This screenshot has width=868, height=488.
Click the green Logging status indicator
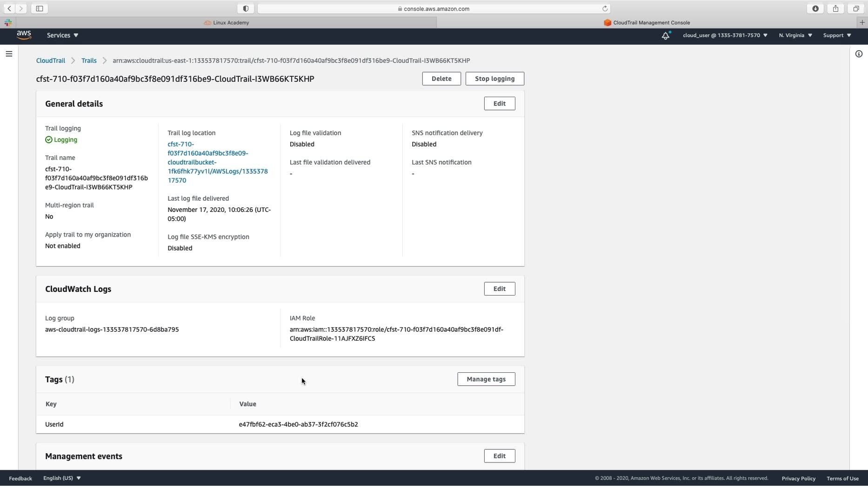pyautogui.click(x=61, y=140)
